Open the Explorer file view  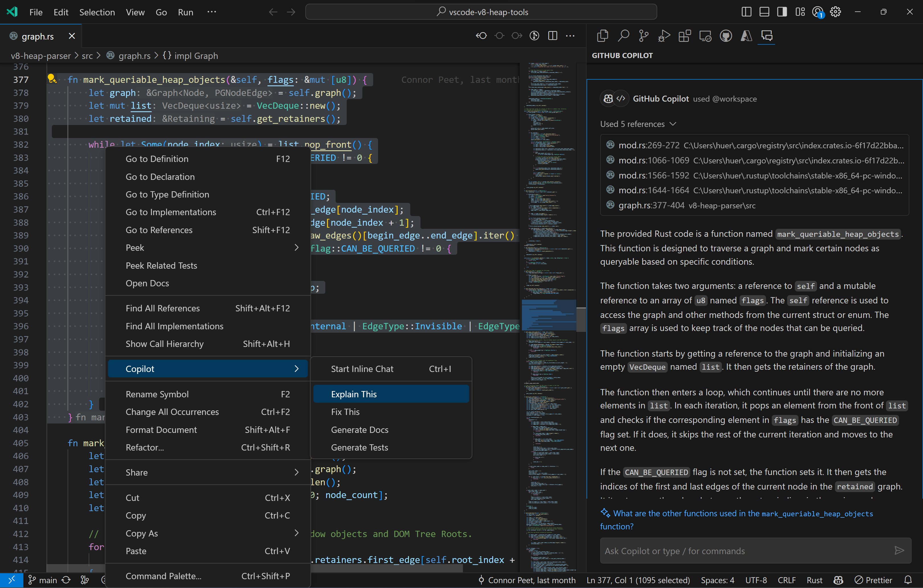point(602,36)
